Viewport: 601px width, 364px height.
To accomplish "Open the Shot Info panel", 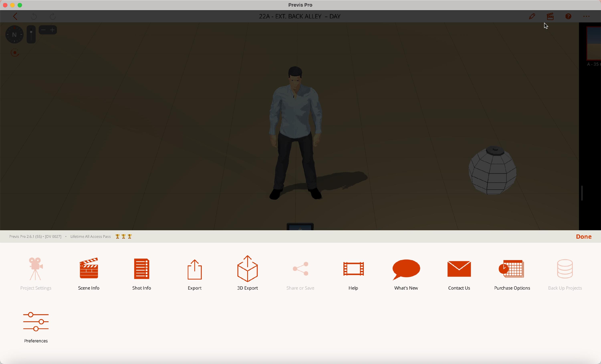I will (141, 269).
